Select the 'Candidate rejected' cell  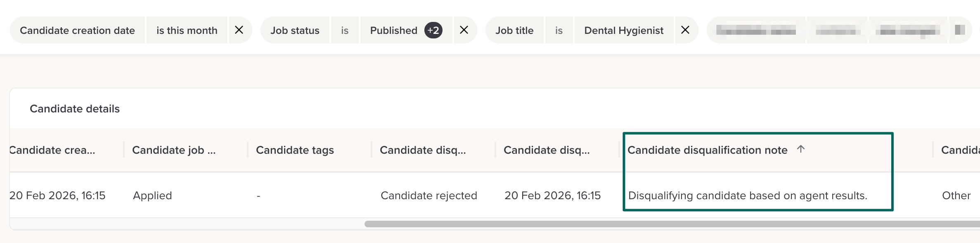tap(428, 195)
